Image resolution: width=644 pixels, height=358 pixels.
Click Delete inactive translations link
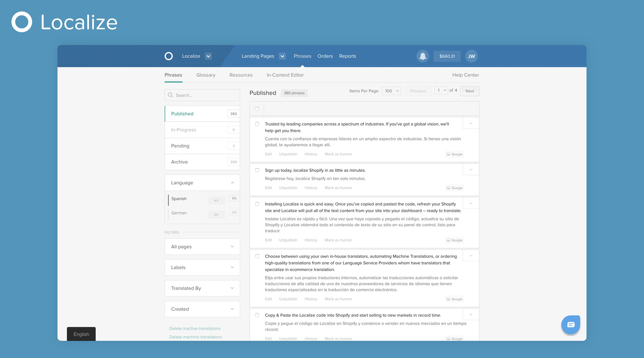click(x=195, y=328)
